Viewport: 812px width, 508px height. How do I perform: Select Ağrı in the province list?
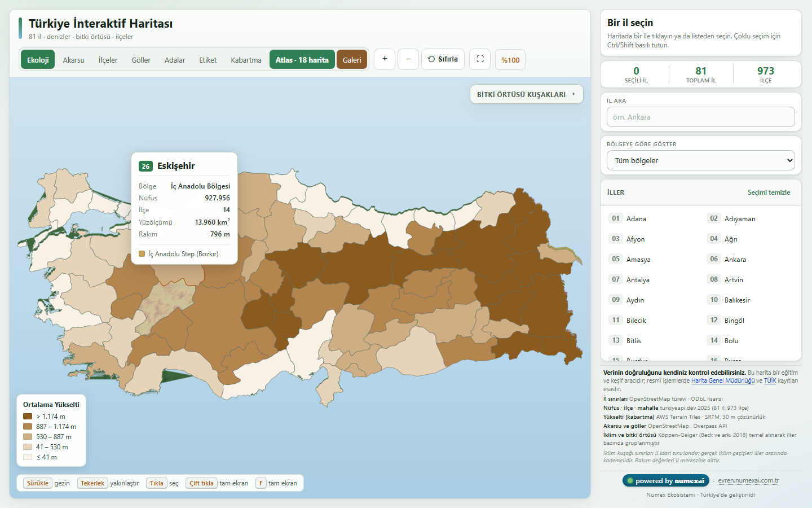(x=750, y=239)
